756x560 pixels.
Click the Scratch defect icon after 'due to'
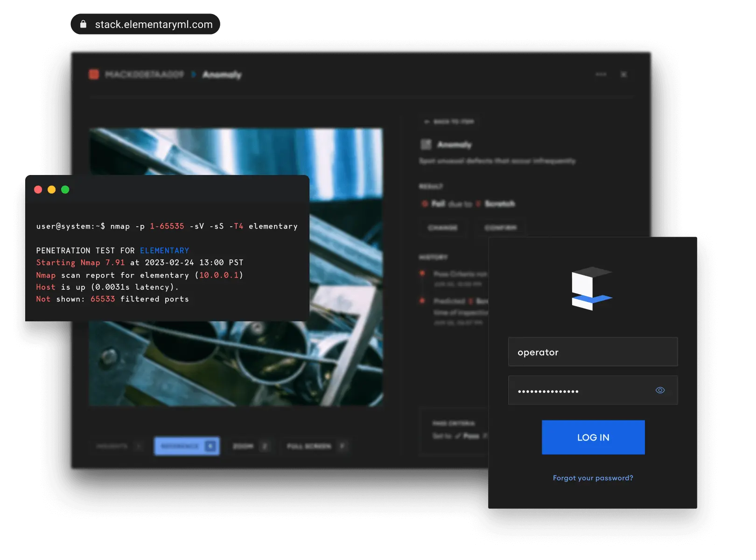(x=478, y=204)
